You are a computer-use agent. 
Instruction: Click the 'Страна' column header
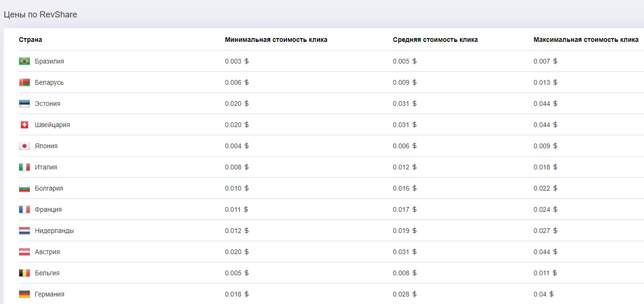coord(31,40)
